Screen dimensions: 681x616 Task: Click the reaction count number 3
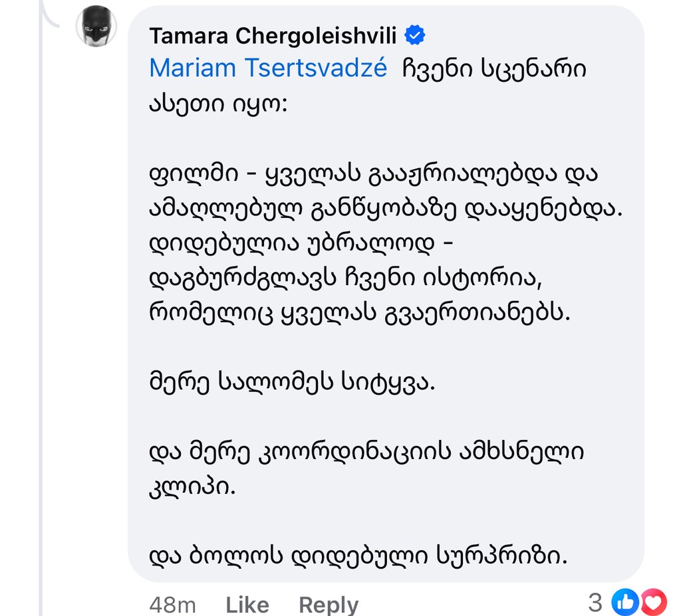595,603
